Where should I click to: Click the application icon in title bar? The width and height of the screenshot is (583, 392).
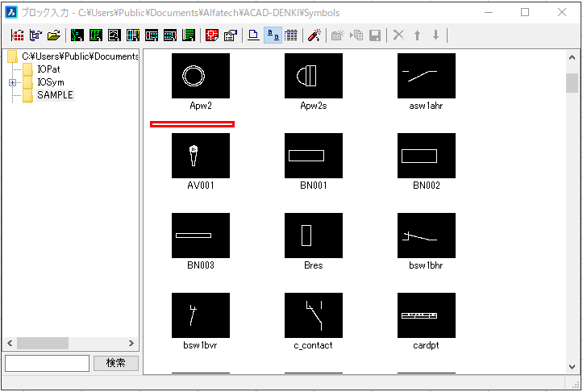(11, 12)
